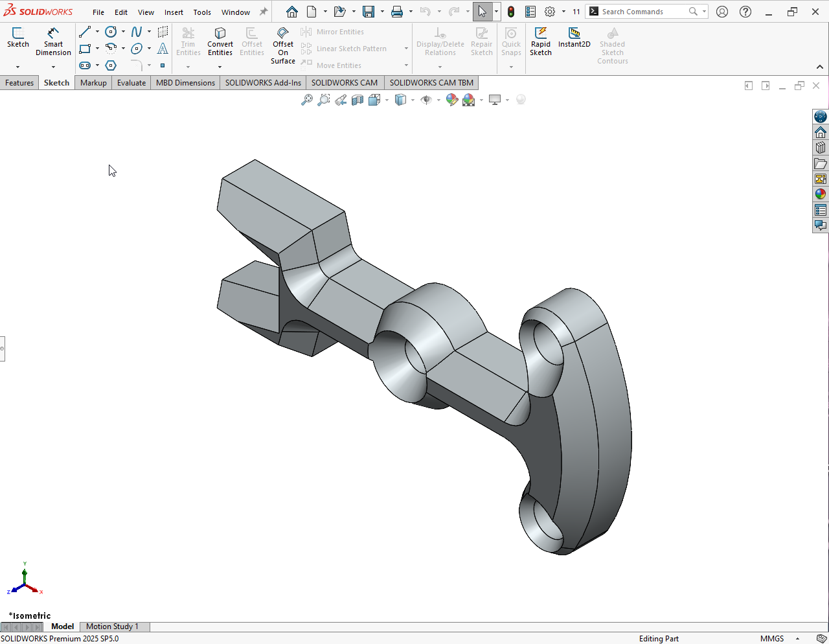Click the Search Commands input field
This screenshot has width=829, height=644.
pos(641,12)
